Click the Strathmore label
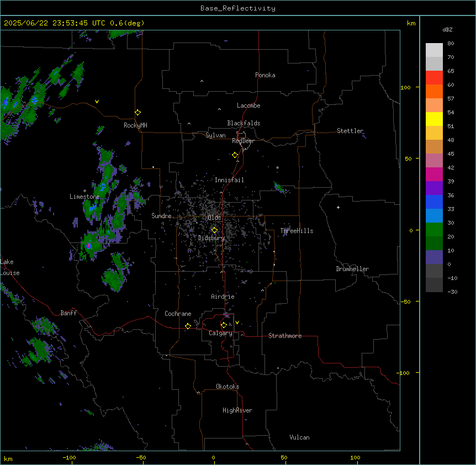 [285, 336]
